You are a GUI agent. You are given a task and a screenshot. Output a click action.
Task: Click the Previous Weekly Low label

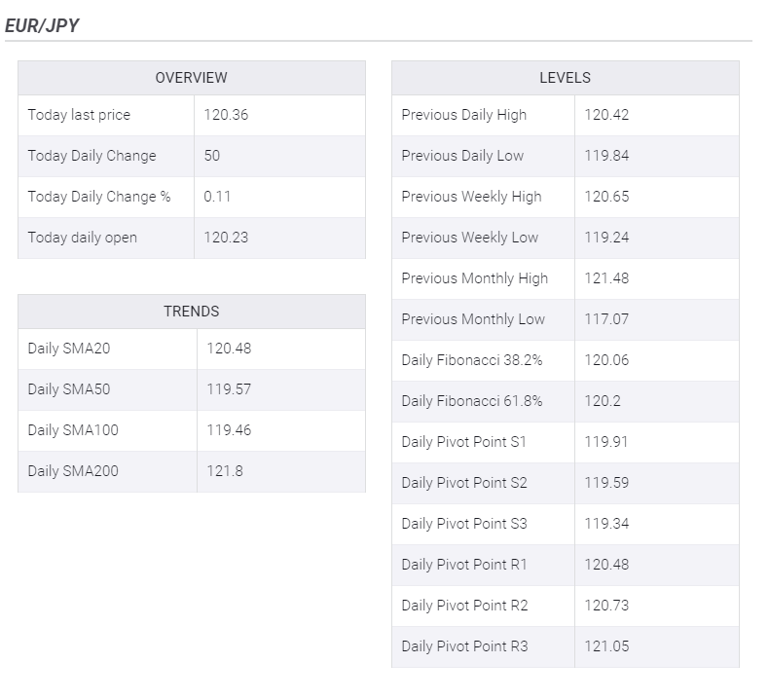[x=469, y=238]
